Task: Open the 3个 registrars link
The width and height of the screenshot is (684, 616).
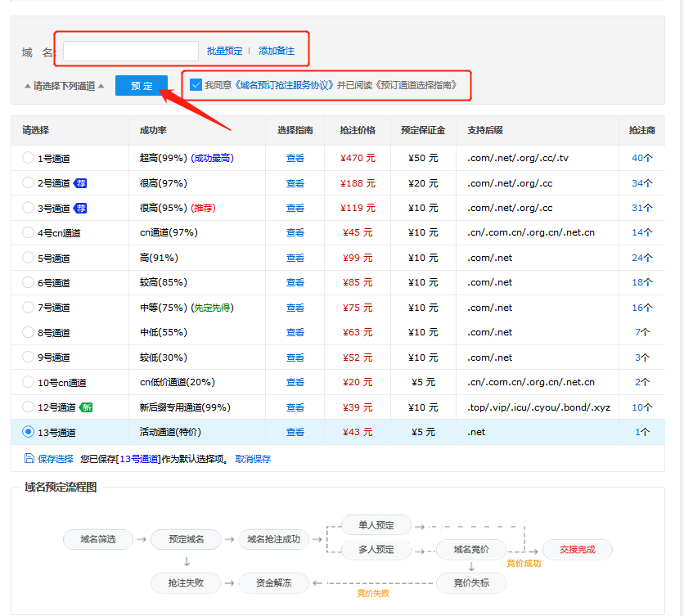Action: tap(642, 357)
